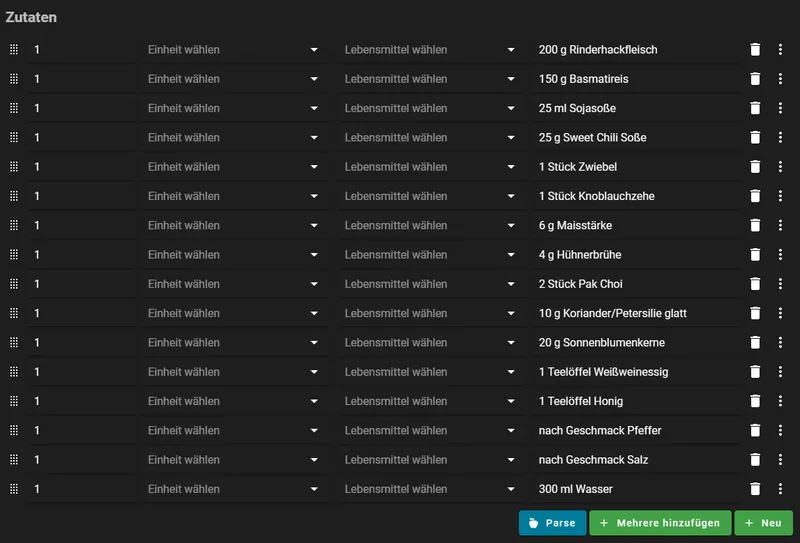Click drag handle of Wasser row
800x543 pixels.
coord(14,489)
